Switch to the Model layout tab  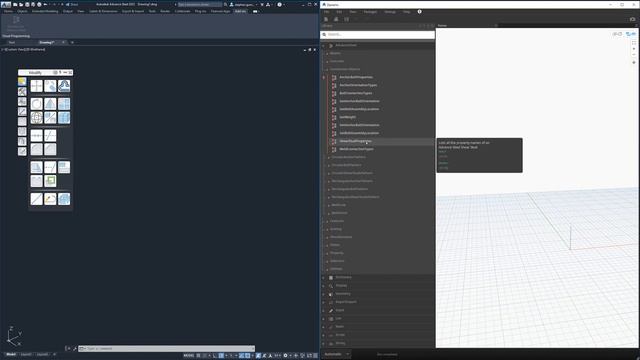click(11, 355)
